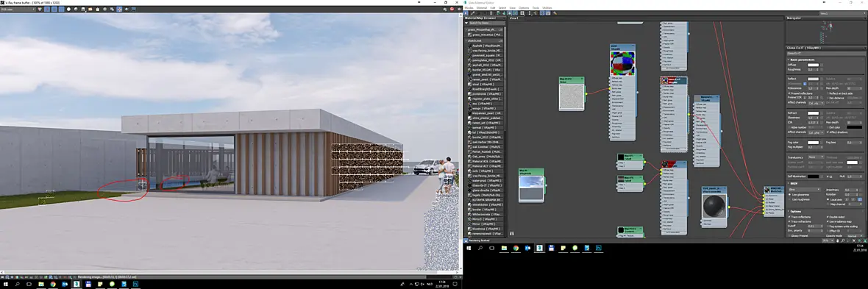The image size is (868, 289).
Task: Enable the Dim distance checkbox
Action: 828,98
